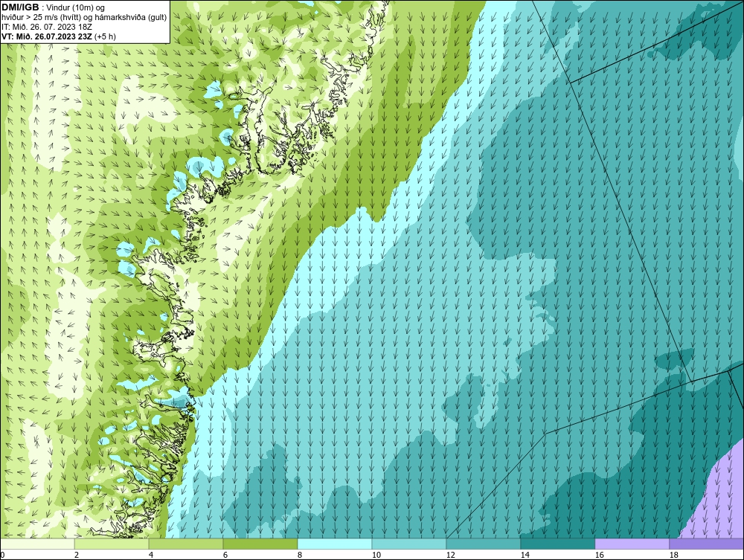Click the DMI/IGB title text
This screenshot has height=560, width=744.
coord(20,7)
